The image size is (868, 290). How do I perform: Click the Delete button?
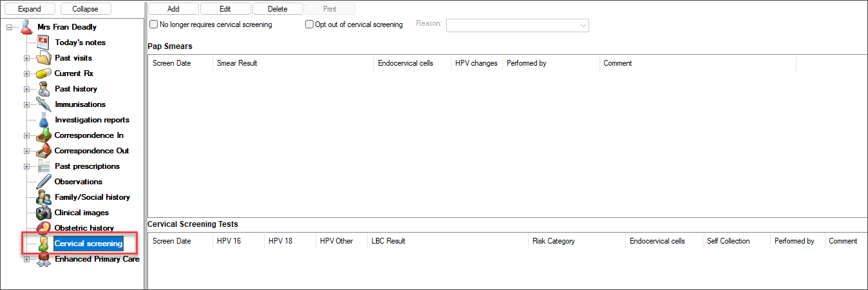point(278,9)
